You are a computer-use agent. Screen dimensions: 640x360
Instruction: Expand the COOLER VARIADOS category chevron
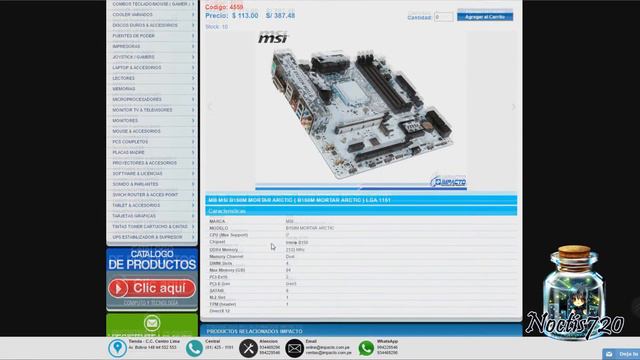[193, 15]
